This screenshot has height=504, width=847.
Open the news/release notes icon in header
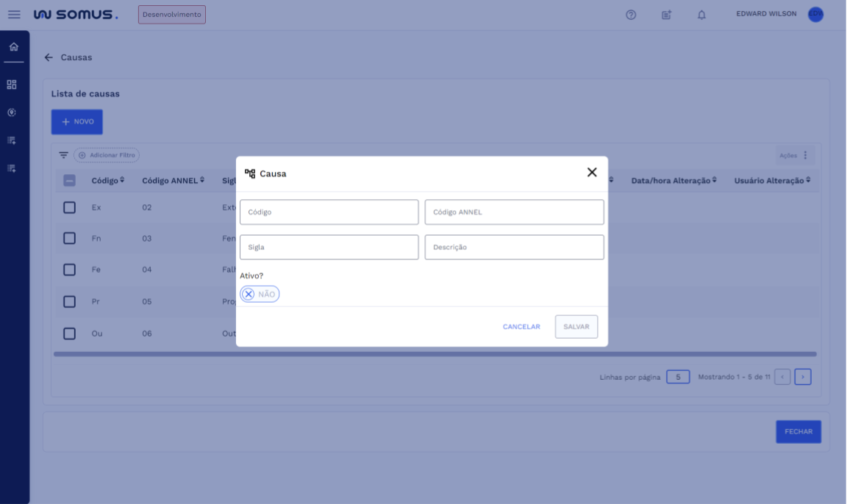(x=666, y=15)
